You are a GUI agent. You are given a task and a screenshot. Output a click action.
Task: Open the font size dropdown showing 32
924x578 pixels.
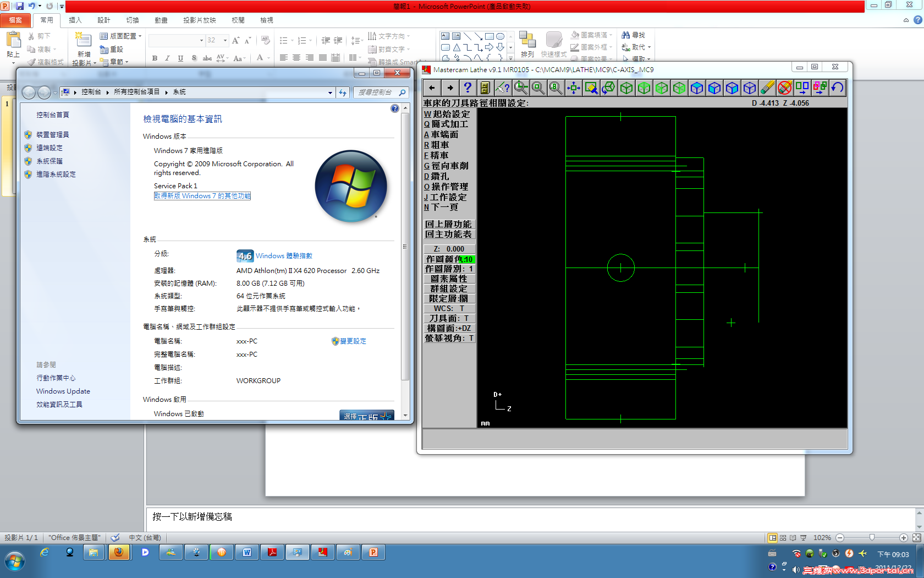(x=225, y=40)
